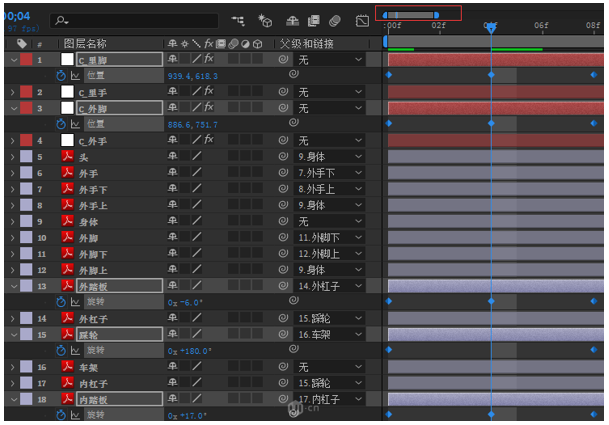This screenshot has height=425, width=609.
Task: Toggle position stopwatch for C_外脚 layer
Action: point(61,124)
